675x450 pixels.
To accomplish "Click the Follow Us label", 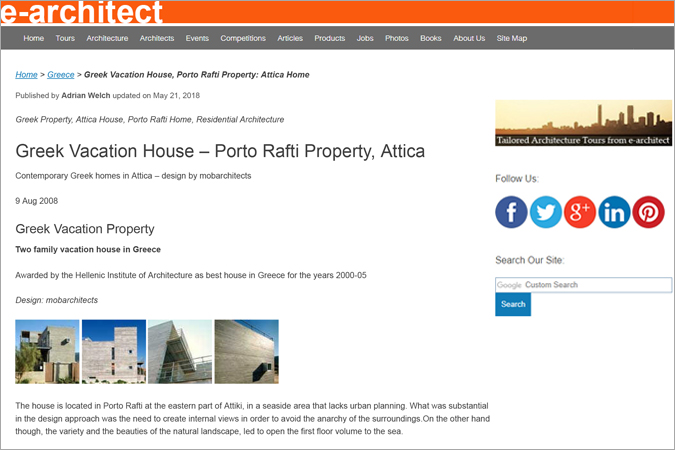I will pyautogui.click(x=517, y=178).
